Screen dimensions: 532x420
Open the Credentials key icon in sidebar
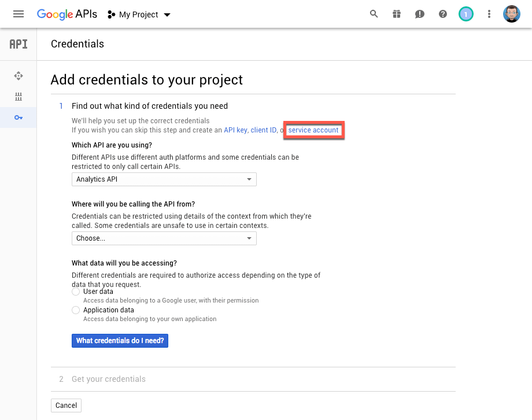pyautogui.click(x=18, y=117)
